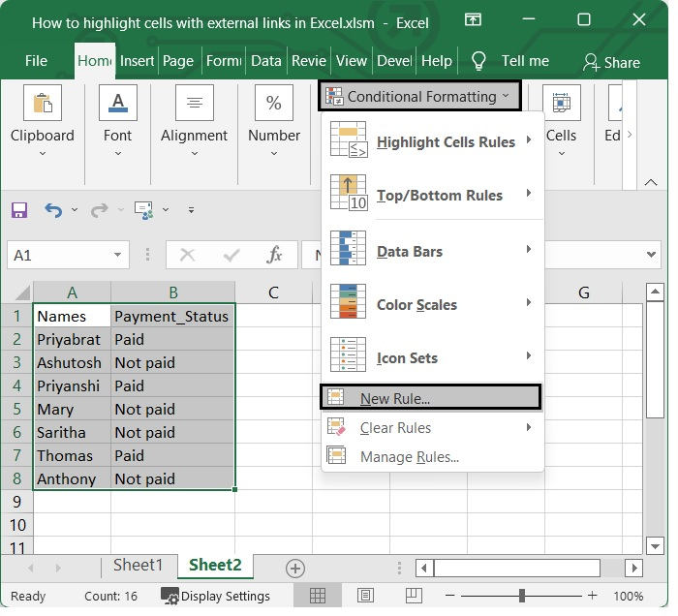Switch to the Sheet1 tab
The image size is (678, 616).
(139, 566)
